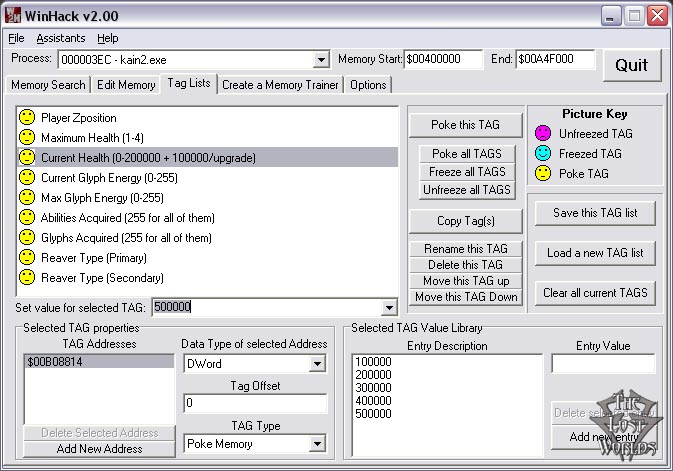The height and width of the screenshot is (471, 673).
Task: Click Load a new TAG list button
Action: pos(595,253)
